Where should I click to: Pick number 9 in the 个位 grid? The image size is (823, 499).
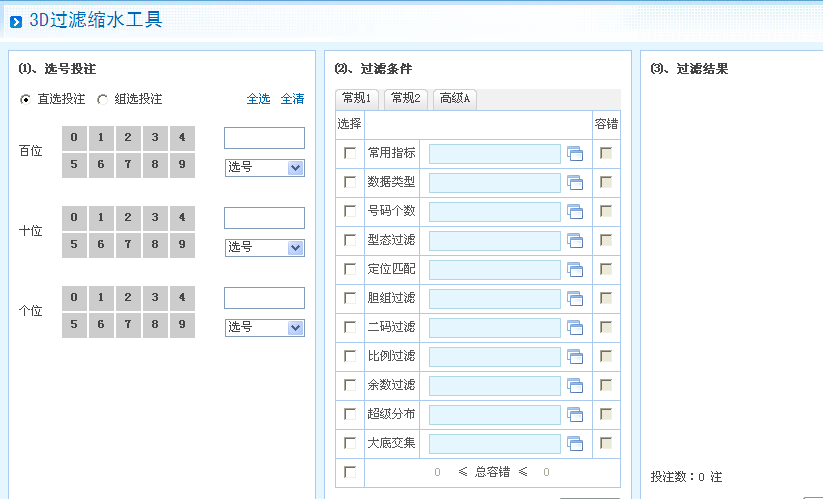(x=182, y=325)
